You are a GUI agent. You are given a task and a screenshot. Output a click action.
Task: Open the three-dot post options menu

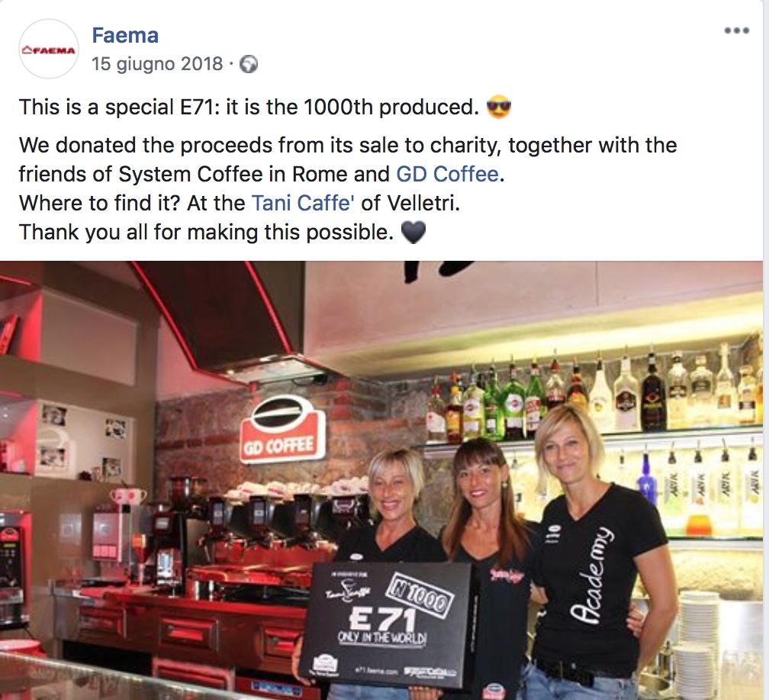coord(737,31)
